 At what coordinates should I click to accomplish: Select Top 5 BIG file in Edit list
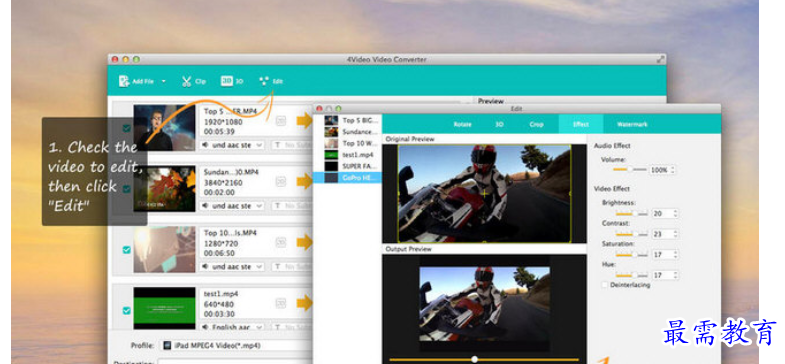tap(347, 120)
